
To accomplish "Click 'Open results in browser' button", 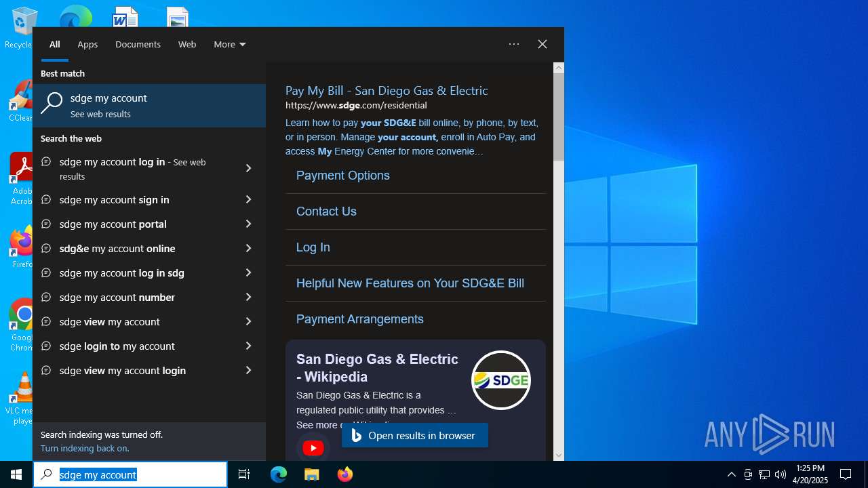I will (x=415, y=435).
